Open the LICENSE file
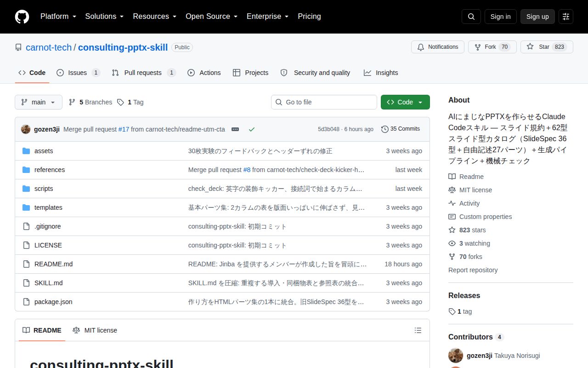 (48, 245)
